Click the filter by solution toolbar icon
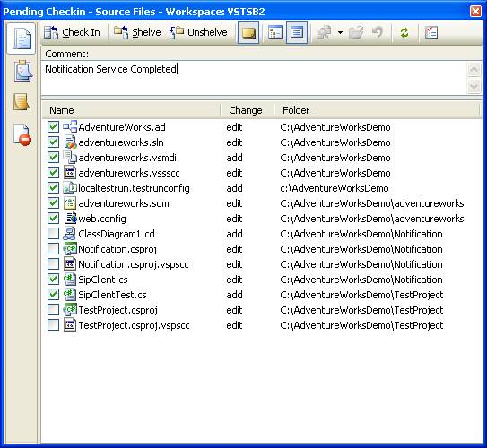The image size is (487, 448). 431,32
